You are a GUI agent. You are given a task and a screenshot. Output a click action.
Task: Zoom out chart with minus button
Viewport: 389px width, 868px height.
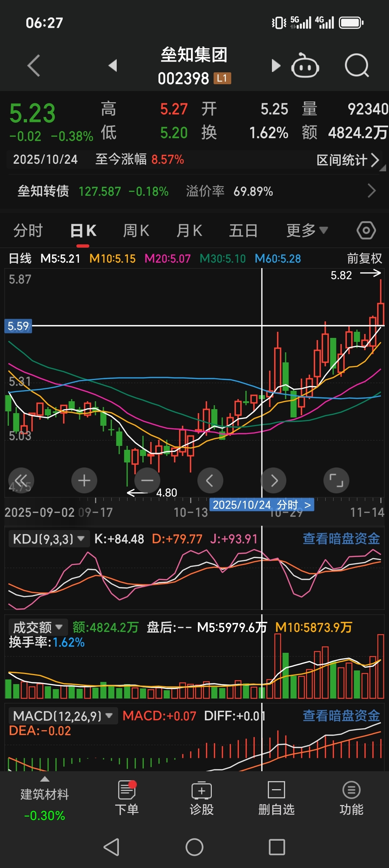pos(147,480)
